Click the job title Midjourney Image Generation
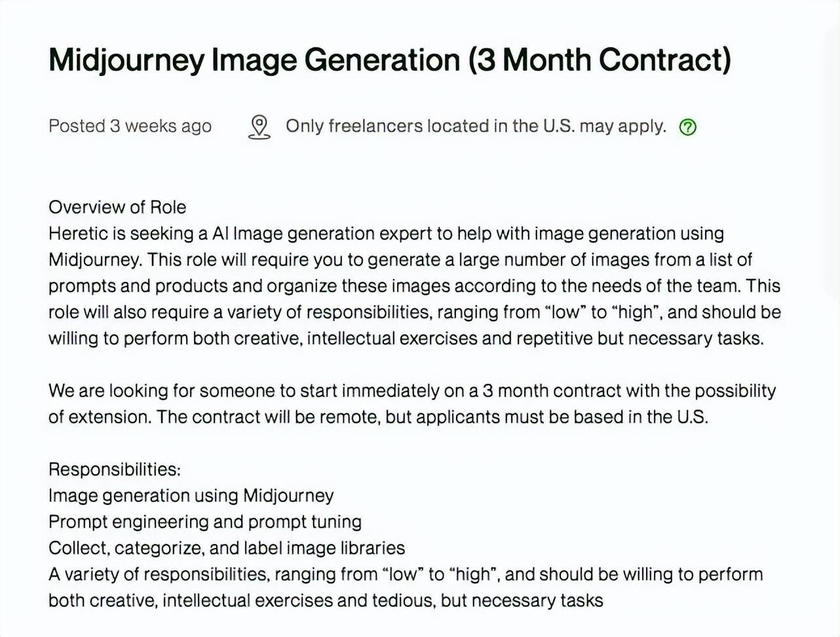Image resolution: width=840 pixels, height=637 pixels. [x=254, y=60]
